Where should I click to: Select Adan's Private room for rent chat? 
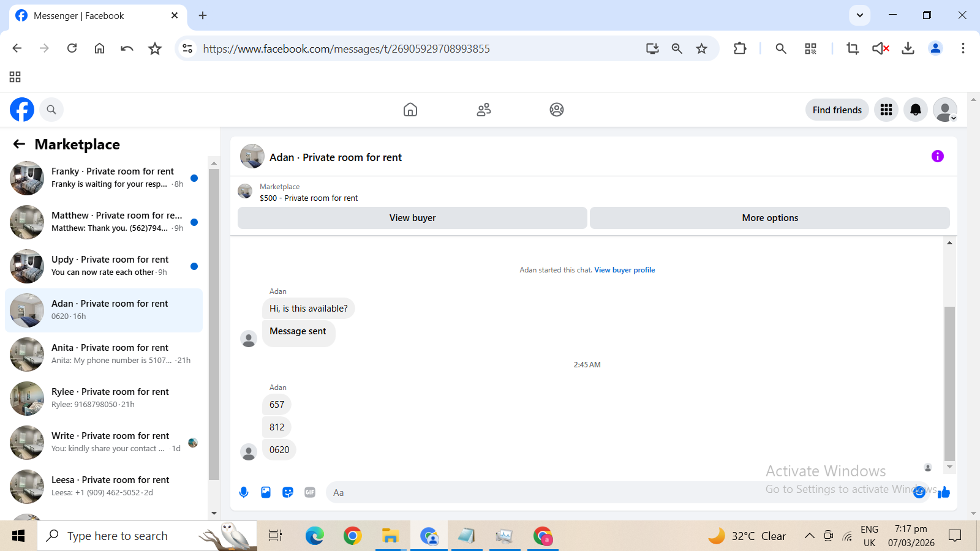pos(104,310)
